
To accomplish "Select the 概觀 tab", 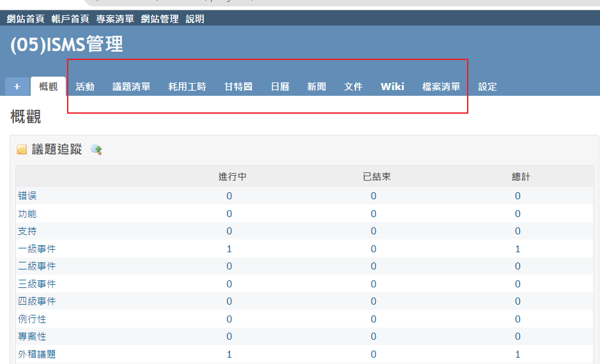I will [48, 86].
